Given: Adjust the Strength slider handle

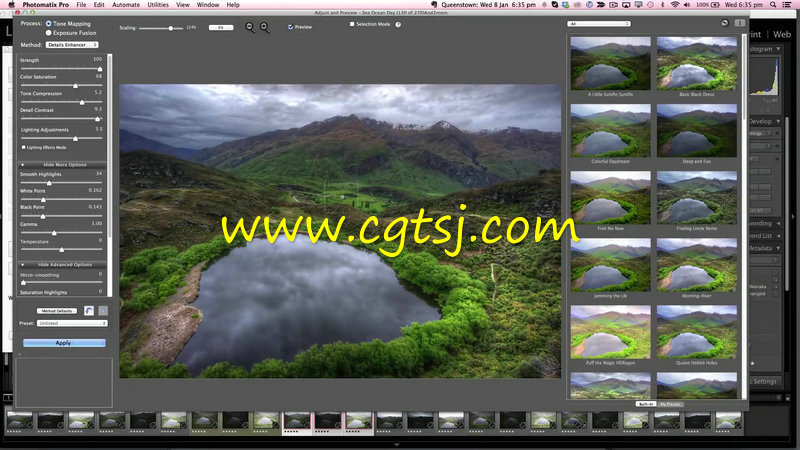Looking at the screenshot, I should click(99, 68).
